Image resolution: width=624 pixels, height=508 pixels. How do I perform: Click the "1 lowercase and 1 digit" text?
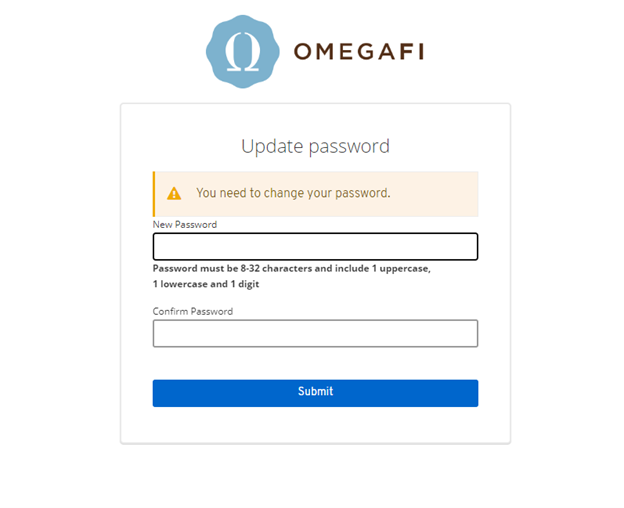pos(206,285)
